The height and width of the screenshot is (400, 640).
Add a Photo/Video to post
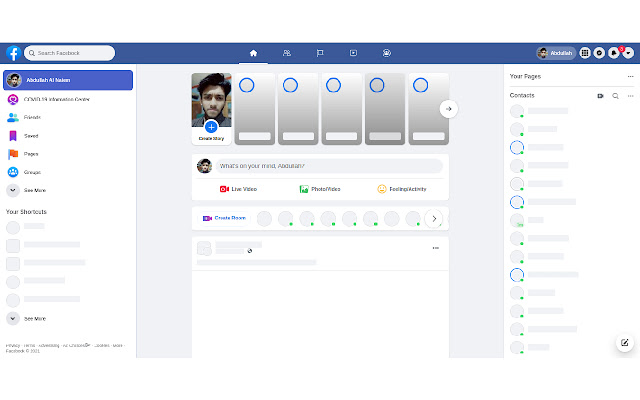320,189
